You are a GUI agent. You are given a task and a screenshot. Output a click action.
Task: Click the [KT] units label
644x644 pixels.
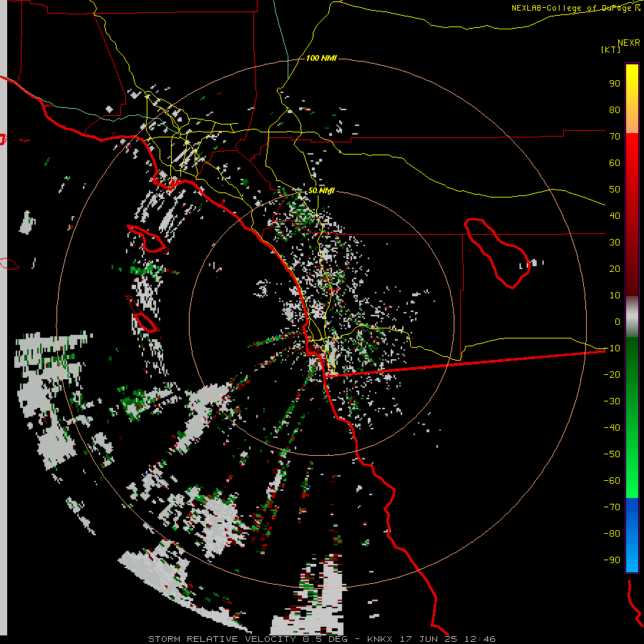tap(610, 49)
